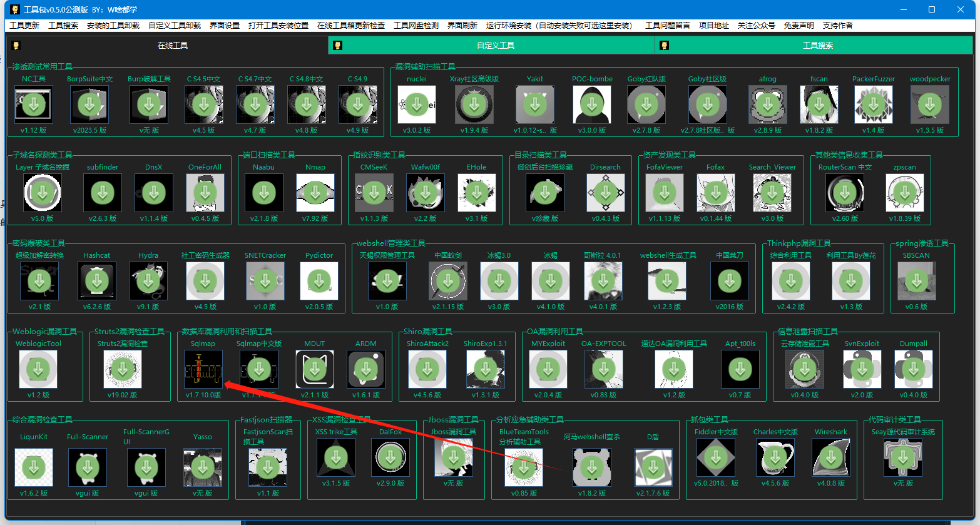
Task: Click the 河马webshell查杀 icon
Action: click(592, 467)
